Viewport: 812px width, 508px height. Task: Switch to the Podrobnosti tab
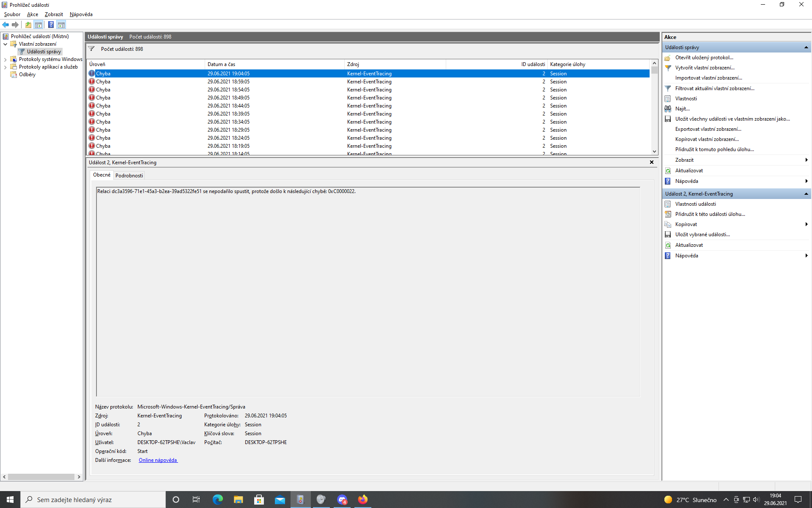(129, 175)
